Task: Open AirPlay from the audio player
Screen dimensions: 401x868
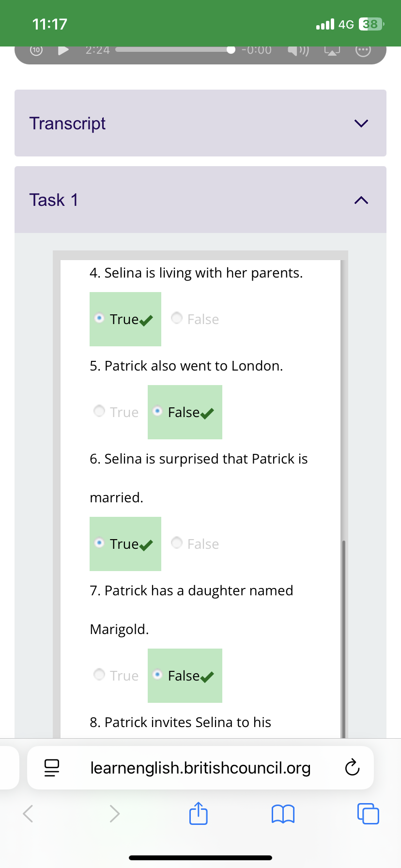Action: (332, 50)
